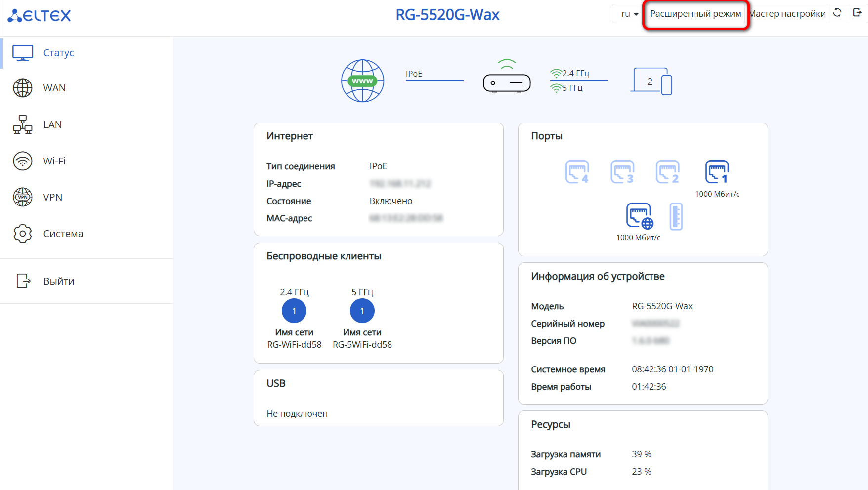This screenshot has height=490, width=868.
Task: Click the Выйти sidebar link
Action: (x=59, y=281)
